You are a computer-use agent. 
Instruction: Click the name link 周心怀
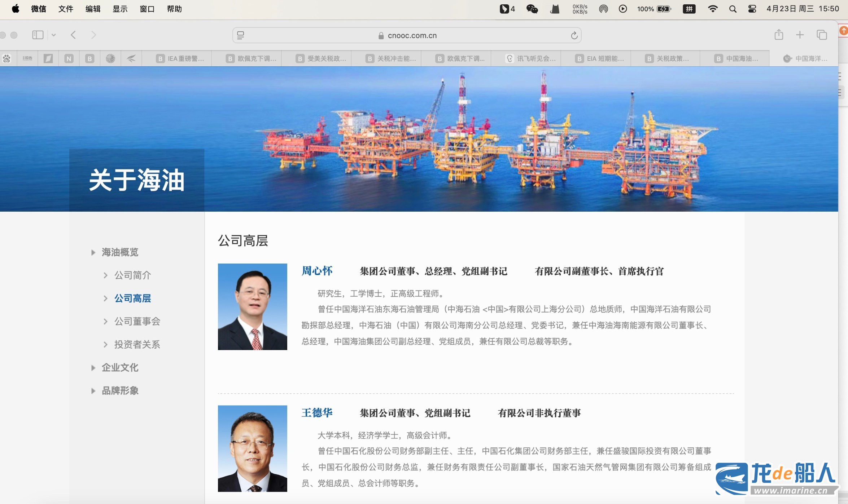click(x=317, y=271)
